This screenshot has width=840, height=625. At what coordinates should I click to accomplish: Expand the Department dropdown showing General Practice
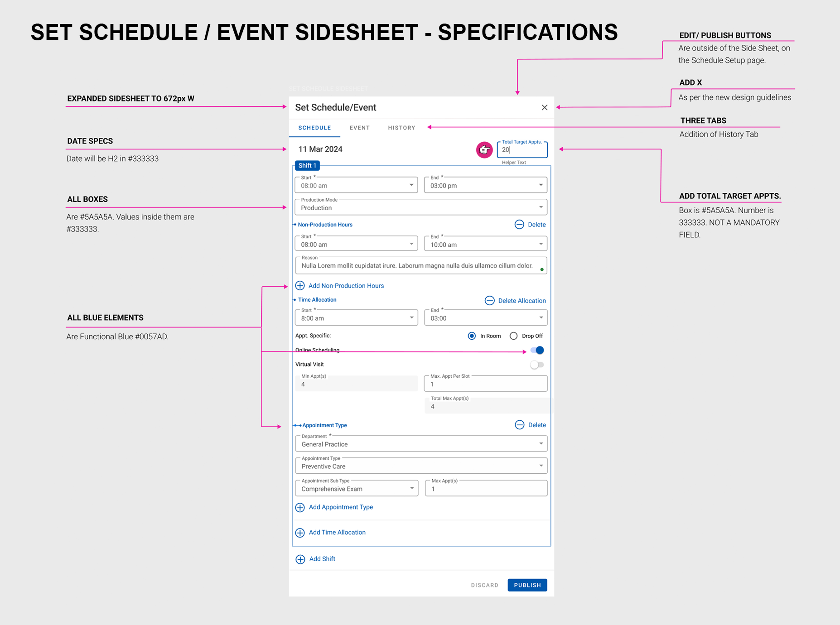coord(421,444)
